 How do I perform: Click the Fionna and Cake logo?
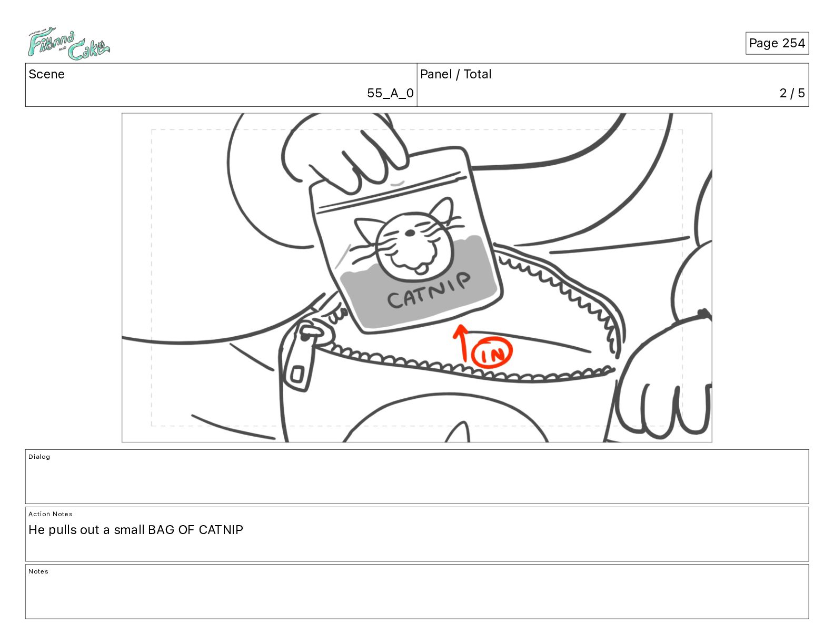[x=68, y=43]
